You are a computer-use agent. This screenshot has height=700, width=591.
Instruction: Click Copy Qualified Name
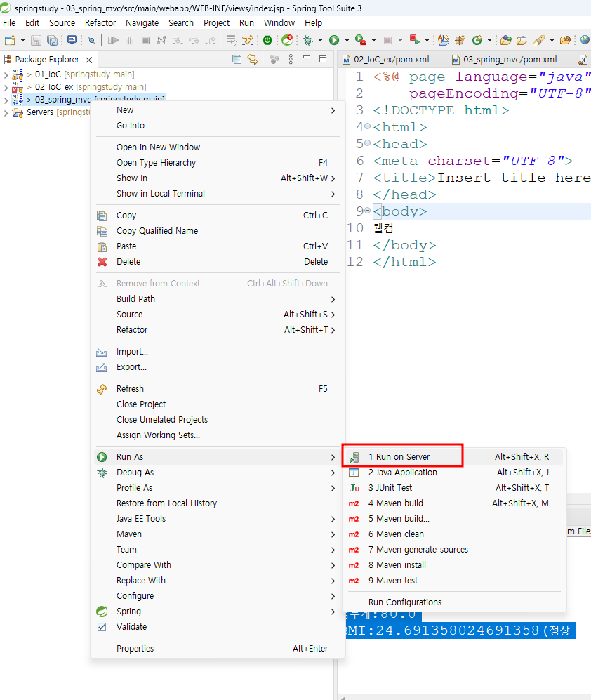(218, 231)
